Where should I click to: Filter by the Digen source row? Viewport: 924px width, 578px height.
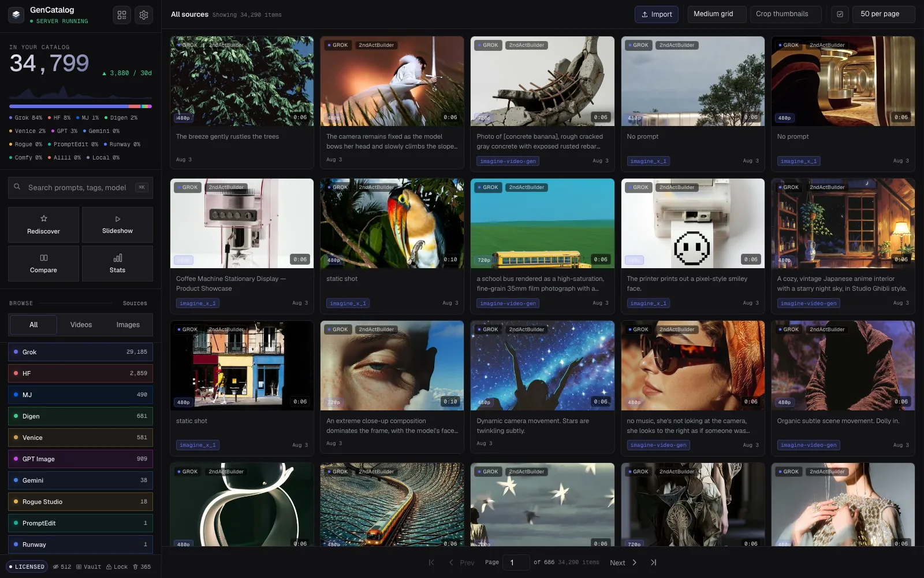pyautogui.click(x=80, y=416)
